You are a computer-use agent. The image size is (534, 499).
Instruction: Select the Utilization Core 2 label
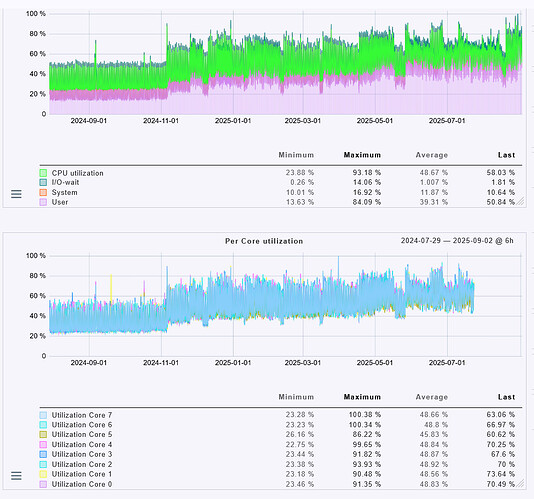[82, 464]
